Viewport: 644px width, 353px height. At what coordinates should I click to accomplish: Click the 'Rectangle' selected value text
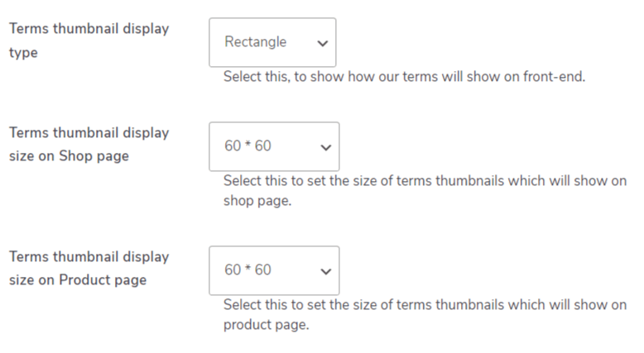pos(255,42)
